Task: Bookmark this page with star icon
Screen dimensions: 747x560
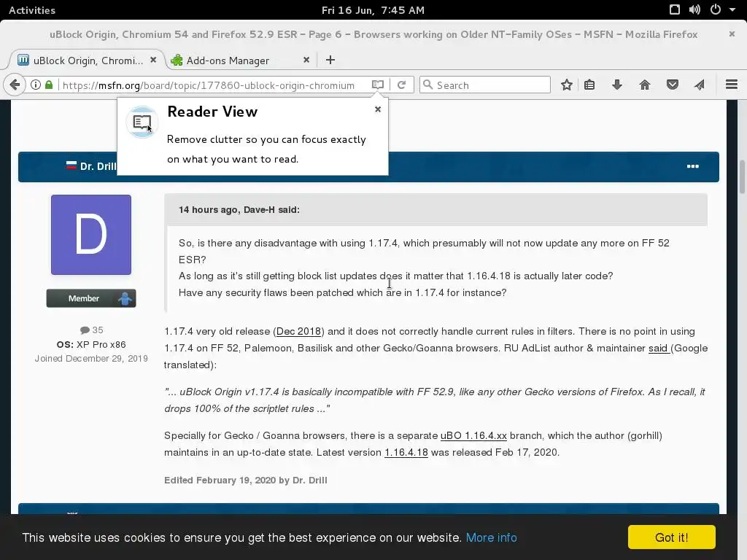Action: (x=566, y=85)
